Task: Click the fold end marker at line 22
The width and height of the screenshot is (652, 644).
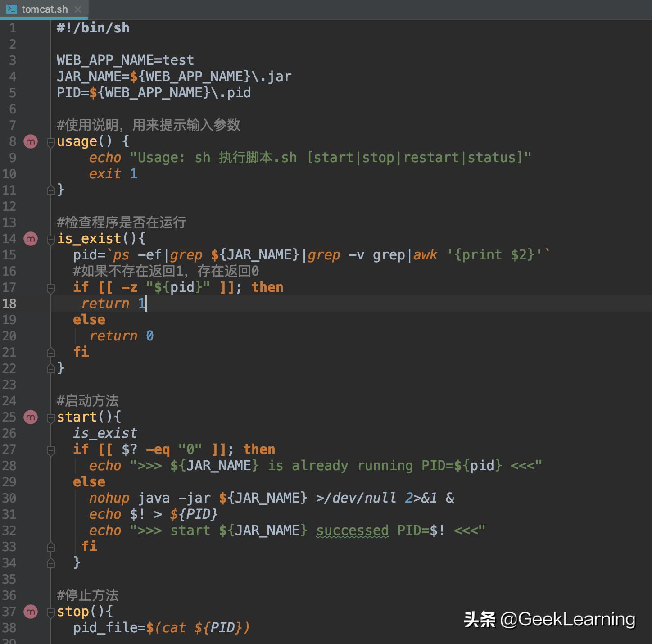Action: click(51, 369)
